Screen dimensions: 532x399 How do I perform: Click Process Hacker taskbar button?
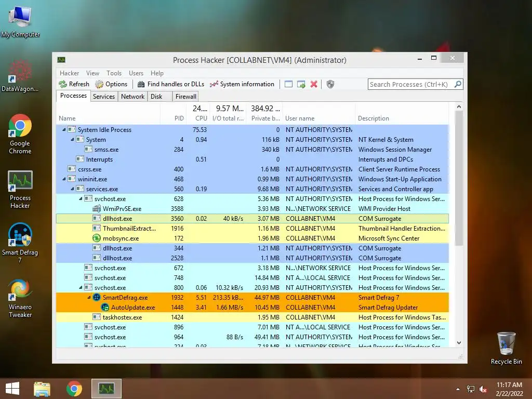pos(107,389)
